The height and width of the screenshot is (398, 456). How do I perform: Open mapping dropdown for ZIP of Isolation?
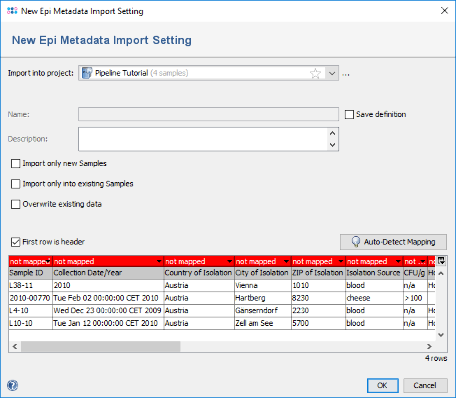click(340, 261)
